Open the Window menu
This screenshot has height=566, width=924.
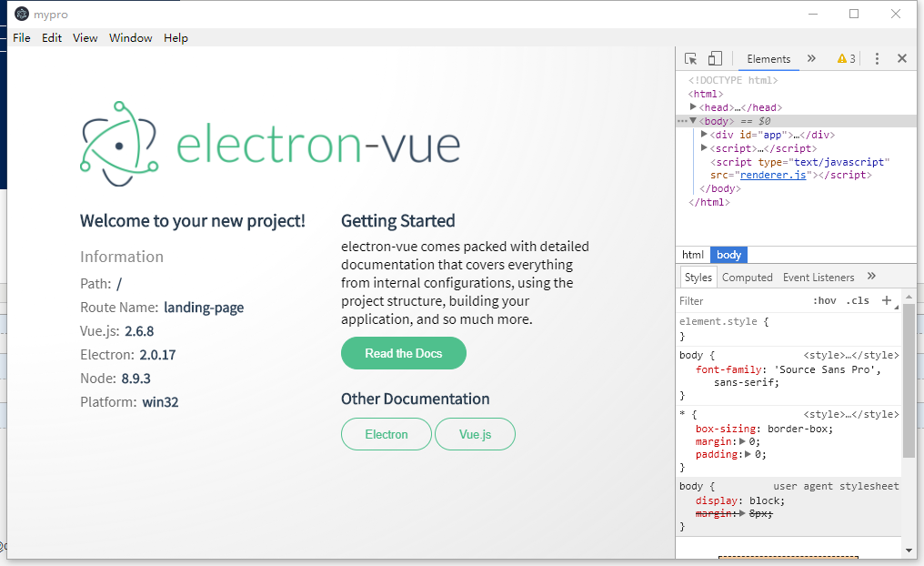click(x=131, y=37)
